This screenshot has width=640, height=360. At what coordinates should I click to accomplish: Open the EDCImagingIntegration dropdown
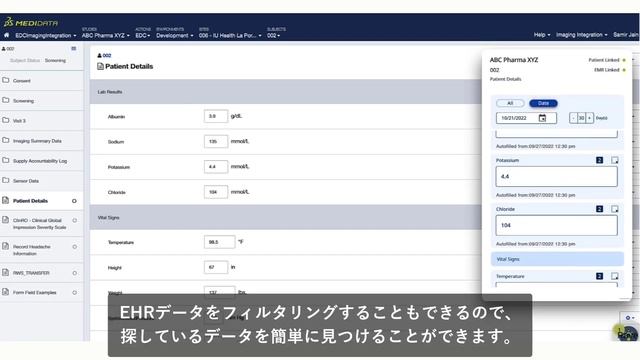pyautogui.click(x=46, y=36)
